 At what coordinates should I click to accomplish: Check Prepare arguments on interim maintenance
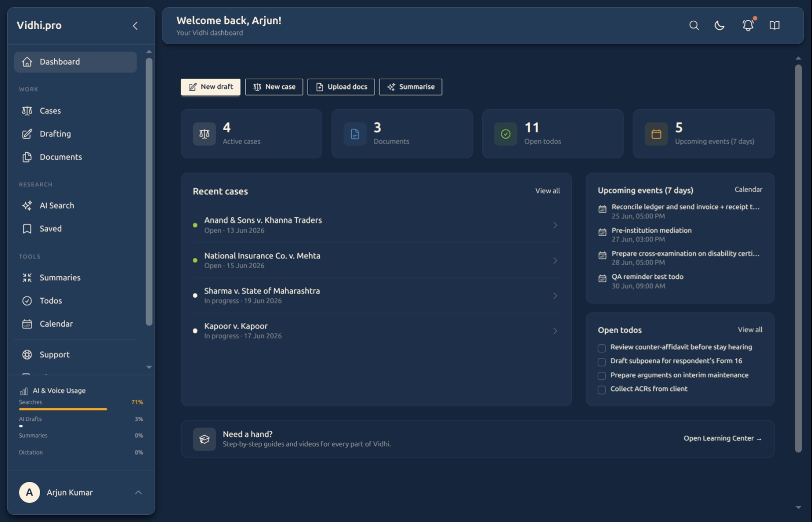[602, 376]
